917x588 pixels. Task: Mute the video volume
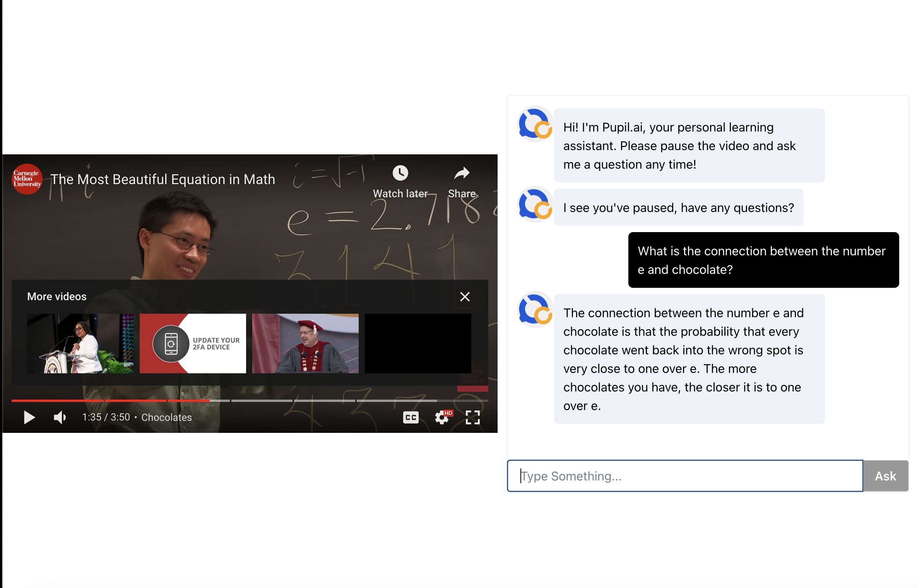click(x=60, y=417)
